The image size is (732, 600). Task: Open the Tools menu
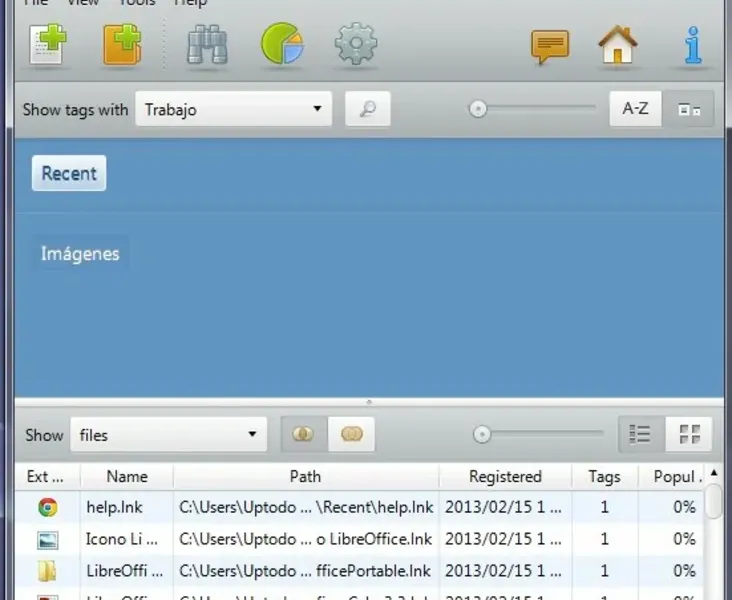pos(137,3)
